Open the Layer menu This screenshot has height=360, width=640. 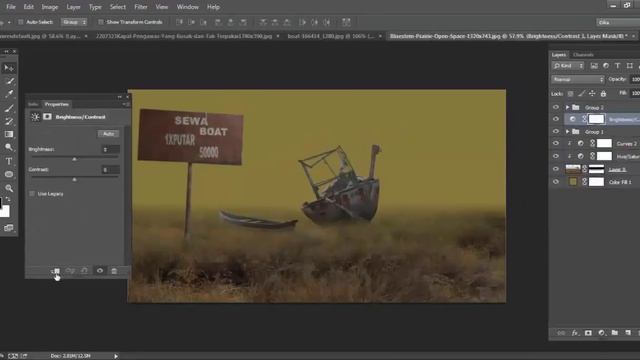73,7
